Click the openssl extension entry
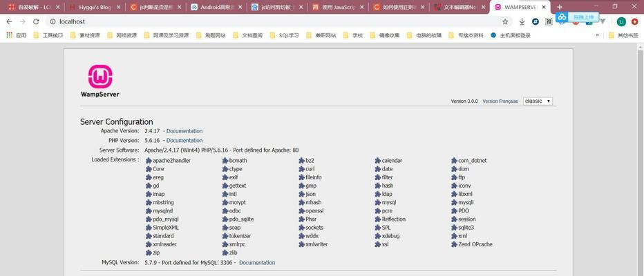This screenshot has width=644, height=276. 312,210
